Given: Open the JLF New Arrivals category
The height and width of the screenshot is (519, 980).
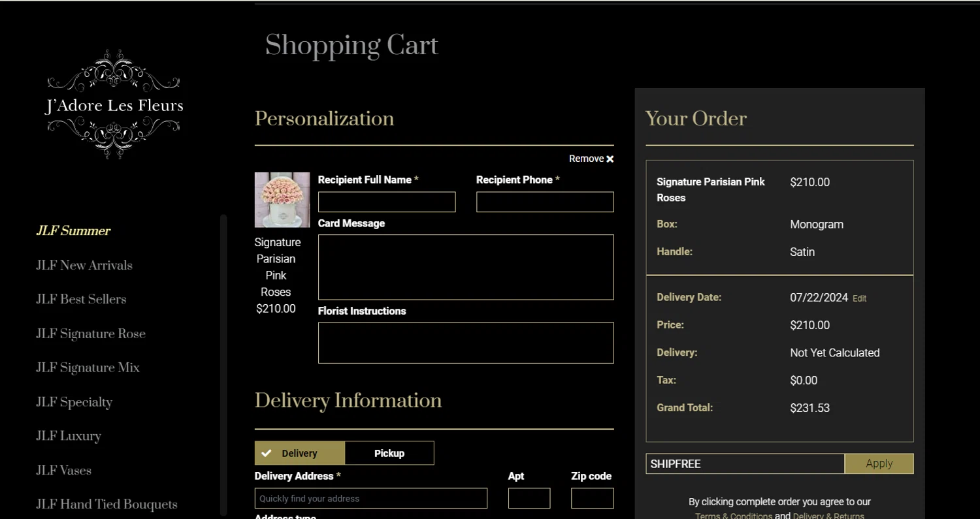Looking at the screenshot, I should tap(84, 265).
